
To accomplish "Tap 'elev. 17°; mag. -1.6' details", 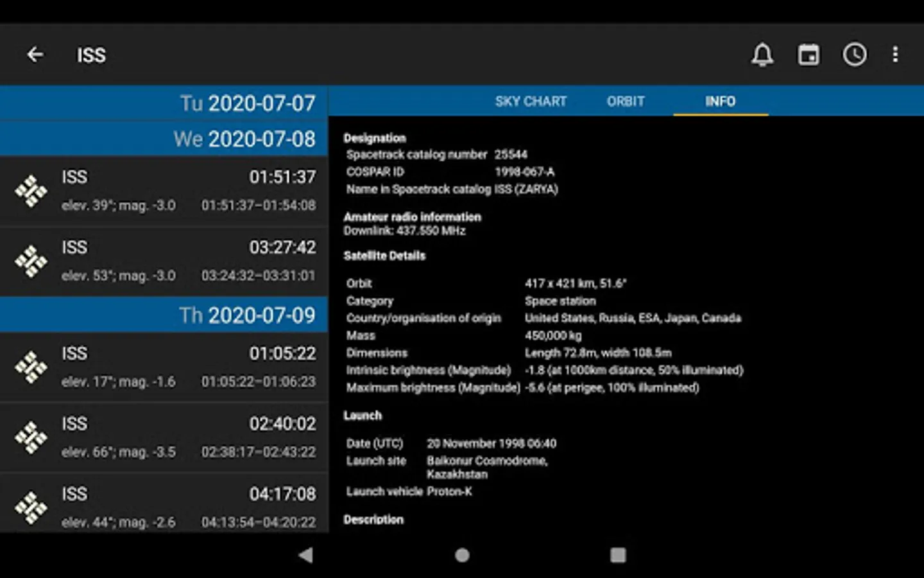I will pos(119,381).
